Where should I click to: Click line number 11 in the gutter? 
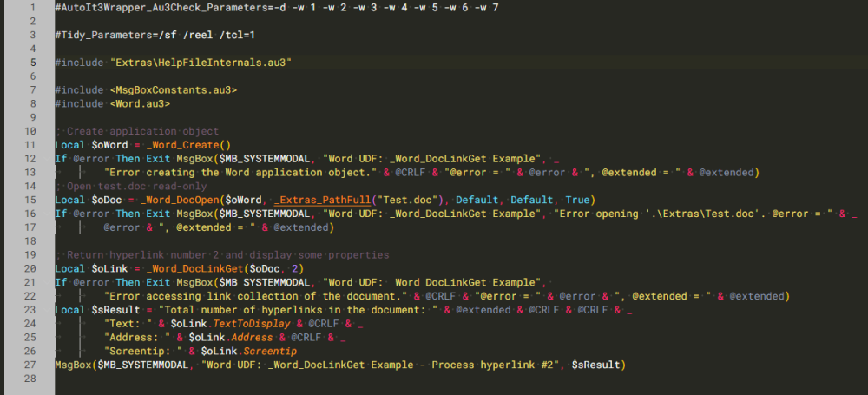point(30,145)
